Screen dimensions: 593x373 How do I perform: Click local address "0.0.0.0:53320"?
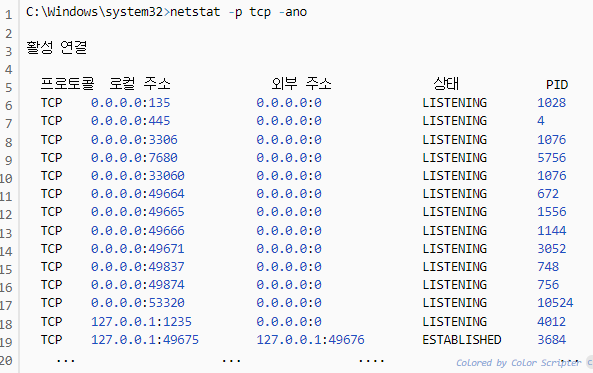click(138, 303)
